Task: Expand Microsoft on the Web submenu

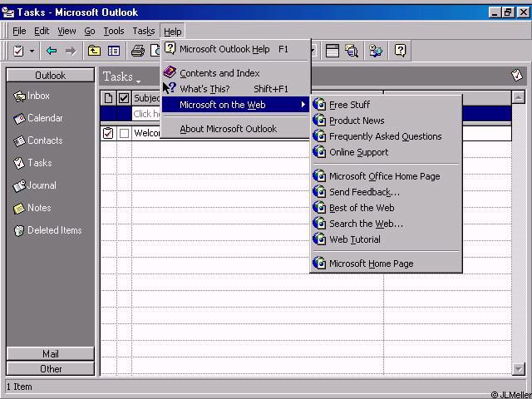Action: pos(235,105)
